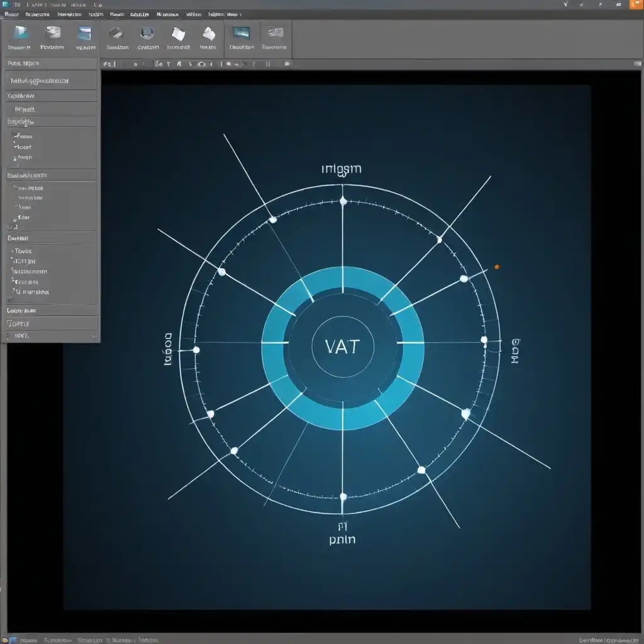Click the gray 3D lettering ribbon icon
Viewport: 644px width, 644px height.
(x=275, y=33)
